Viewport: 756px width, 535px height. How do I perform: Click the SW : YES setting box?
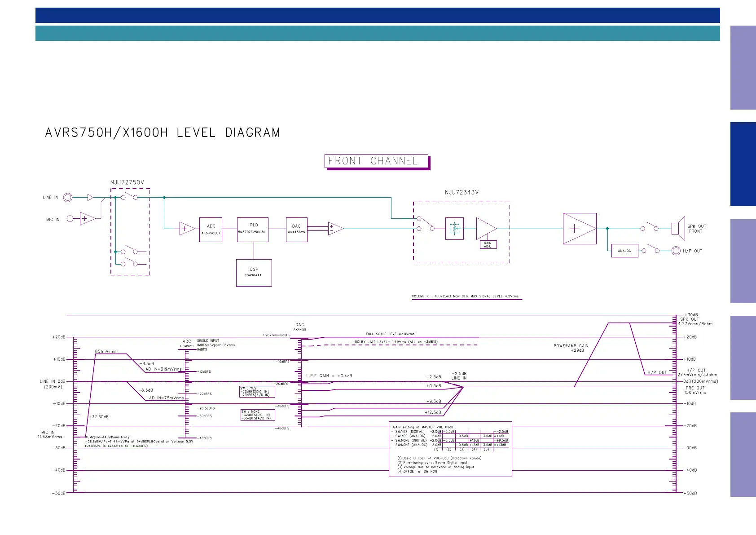[x=257, y=392]
